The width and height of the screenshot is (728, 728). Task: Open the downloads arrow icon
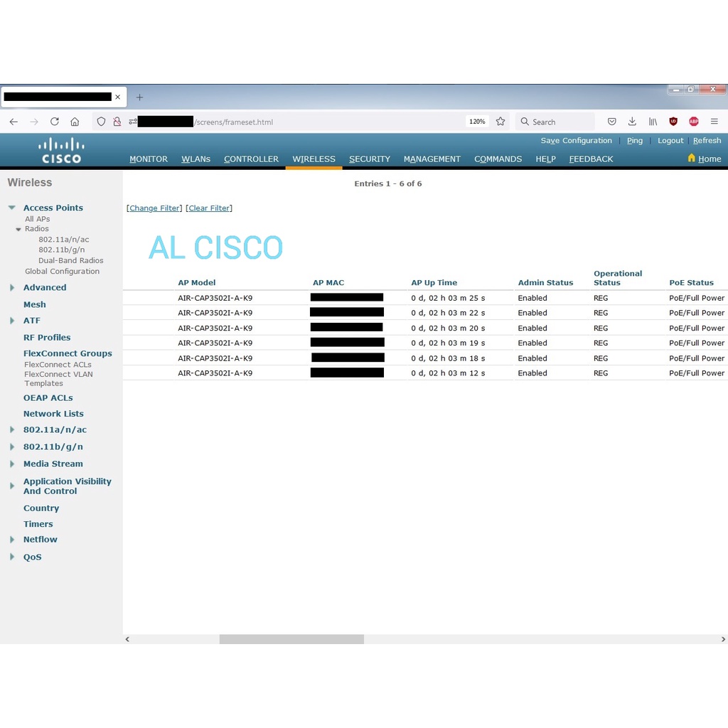click(632, 122)
